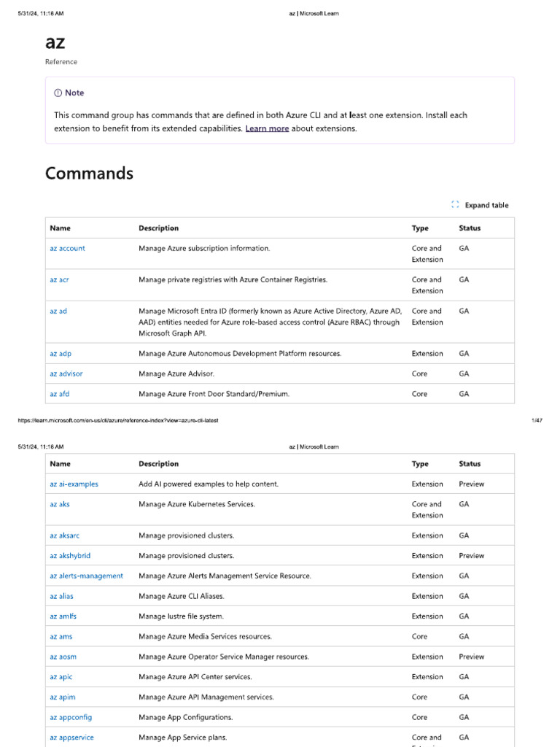Click 'Manage App Service plans.' description

click(183, 737)
